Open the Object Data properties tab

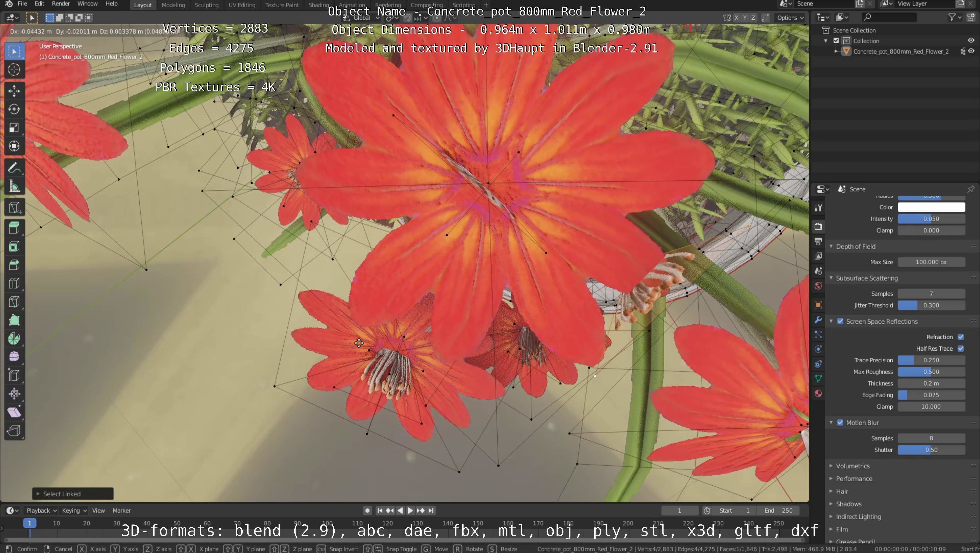pyautogui.click(x=818, y=379)
